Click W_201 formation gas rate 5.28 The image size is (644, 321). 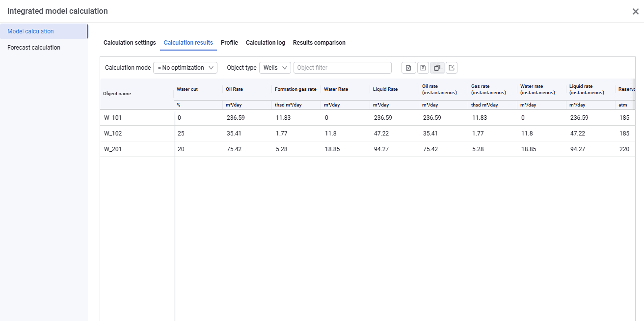(281, 149)
